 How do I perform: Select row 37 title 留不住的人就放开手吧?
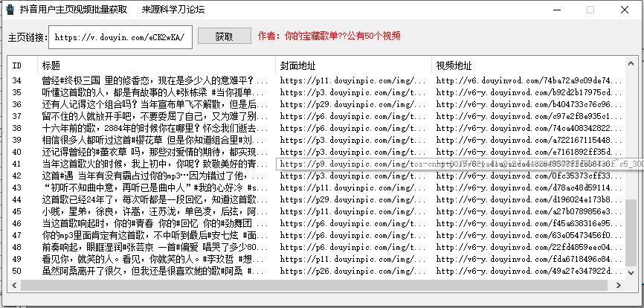point(155,116)
